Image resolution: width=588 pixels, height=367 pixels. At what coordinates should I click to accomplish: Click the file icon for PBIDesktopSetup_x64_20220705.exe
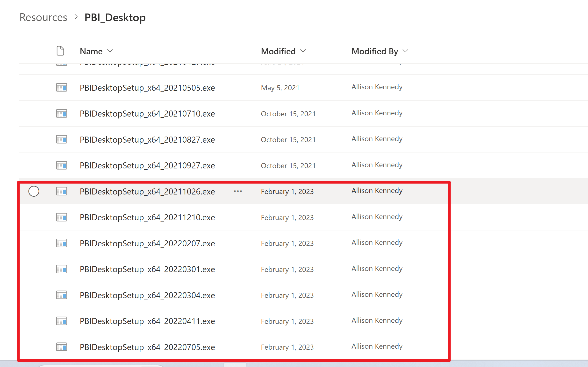[61, 347]
